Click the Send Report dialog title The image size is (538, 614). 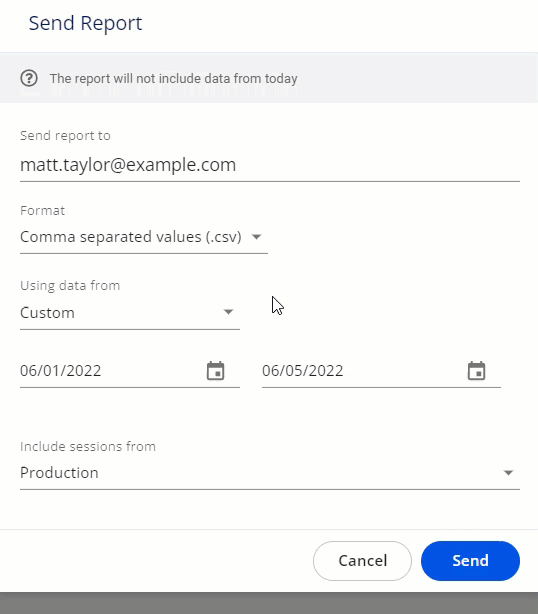click(x=85, y=23)
